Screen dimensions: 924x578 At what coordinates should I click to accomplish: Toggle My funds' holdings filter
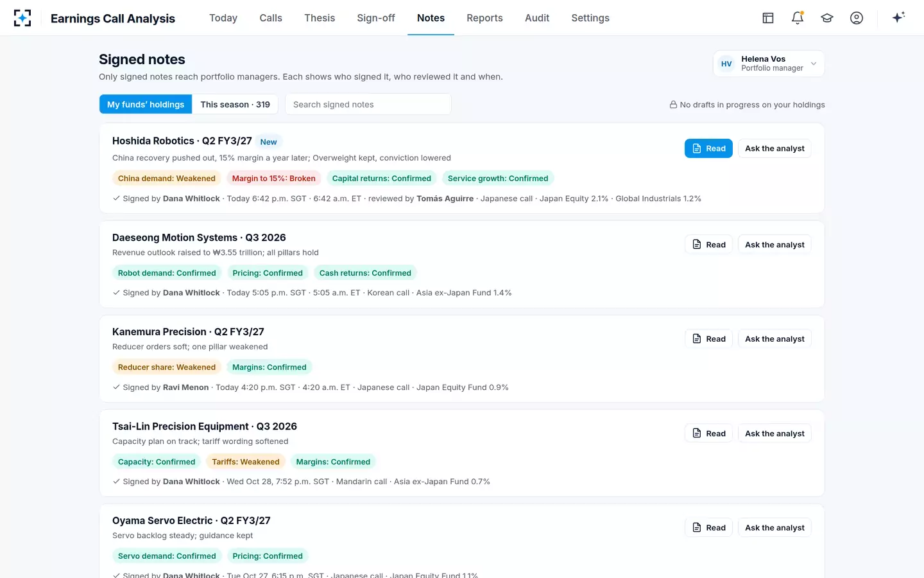point(146,104)
